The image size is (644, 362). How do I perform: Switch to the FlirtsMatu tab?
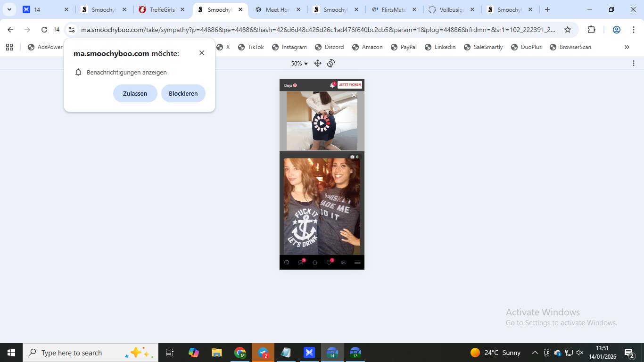393,9
